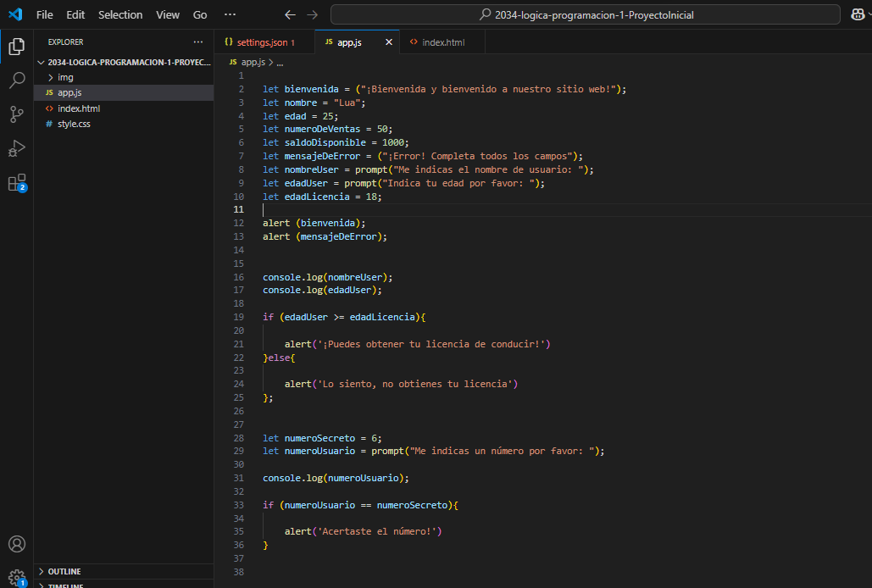Click the else keyword on line 22
This screenshot has width=872, height=588.
tap(279, 358)
